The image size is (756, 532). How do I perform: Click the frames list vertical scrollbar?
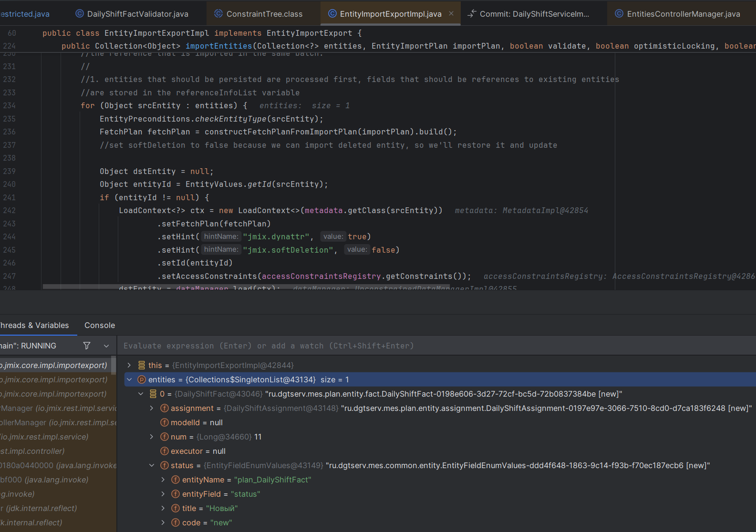pyautogui.click(x=114, y=366)
